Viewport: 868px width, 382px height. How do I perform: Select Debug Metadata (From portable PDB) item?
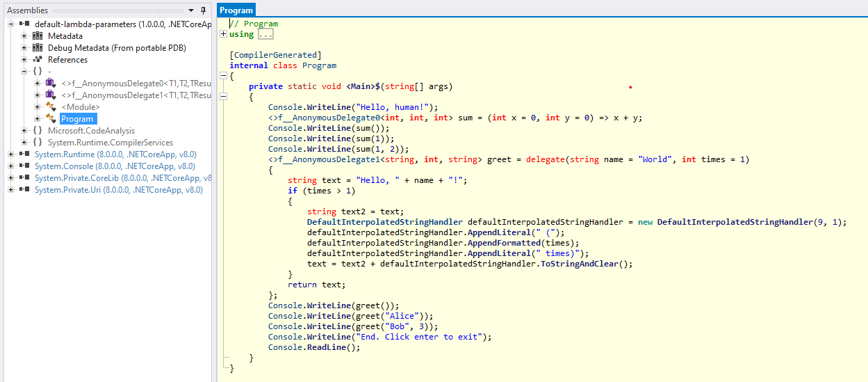(x=117, y=48)
